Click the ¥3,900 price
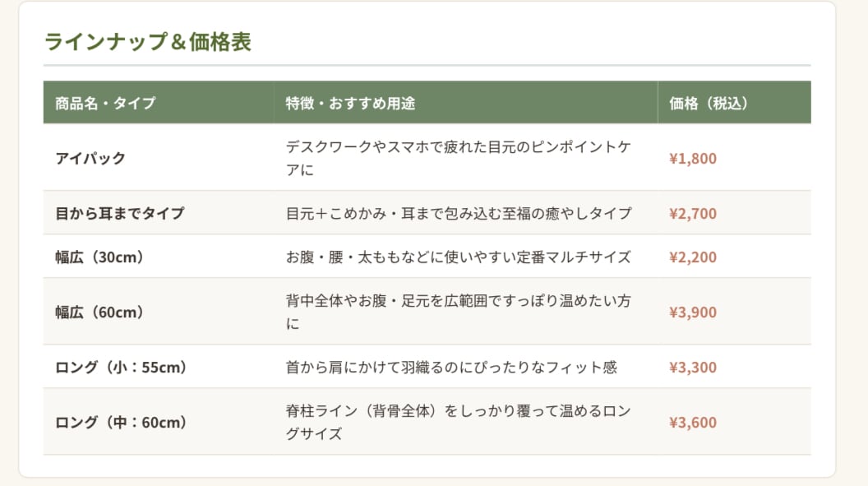Image resolution: width=868 pixels, height=486 pixels. [693, 312]
